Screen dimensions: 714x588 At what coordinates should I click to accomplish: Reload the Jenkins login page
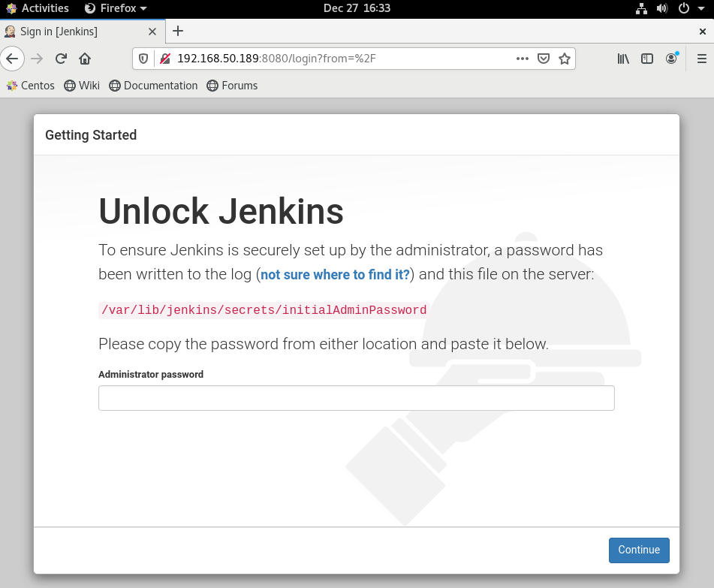[61, 59]
